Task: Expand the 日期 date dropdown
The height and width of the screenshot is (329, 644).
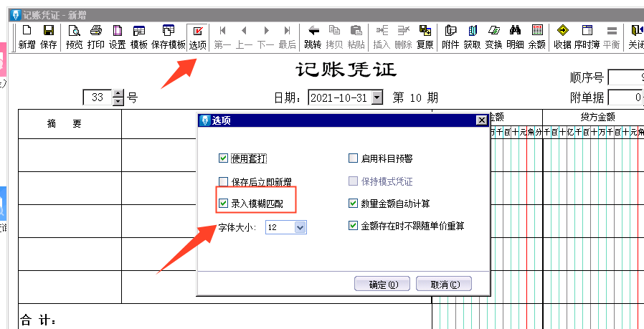Action: (377, 98)
